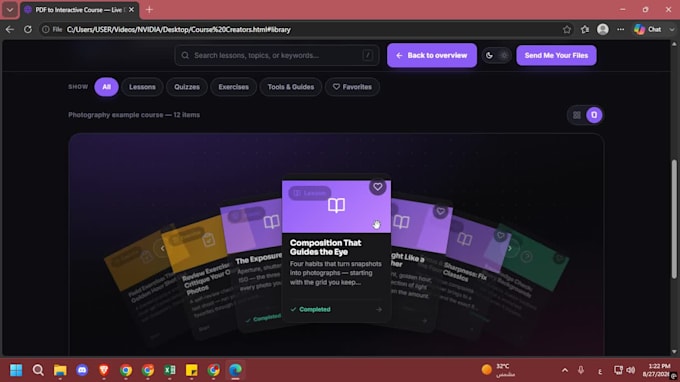680x382 pixels.
Task: Close the PDF to Interactive Course tab
Action: click(x=131, y=10)
